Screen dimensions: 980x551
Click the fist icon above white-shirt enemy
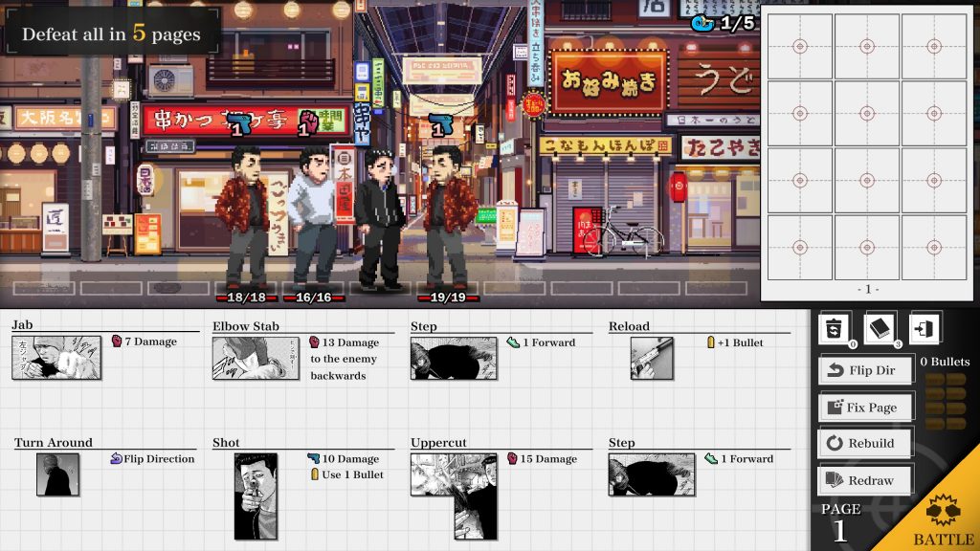(307, 123)
